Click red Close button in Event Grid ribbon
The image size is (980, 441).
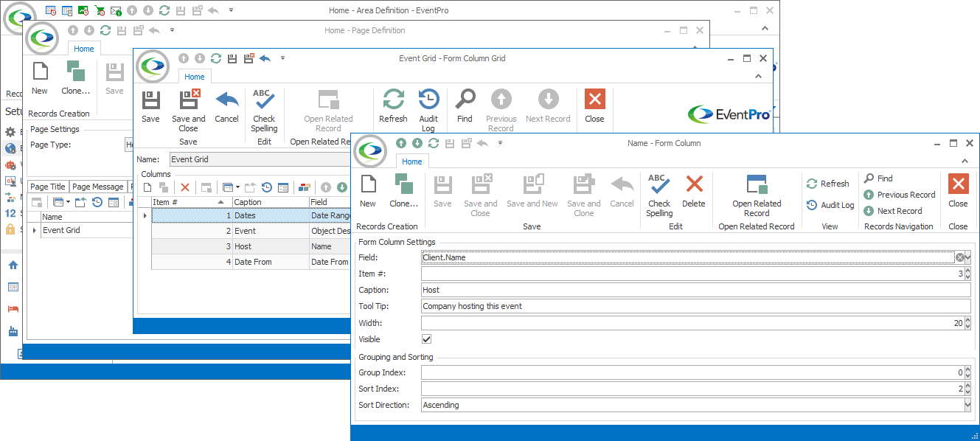594,106
